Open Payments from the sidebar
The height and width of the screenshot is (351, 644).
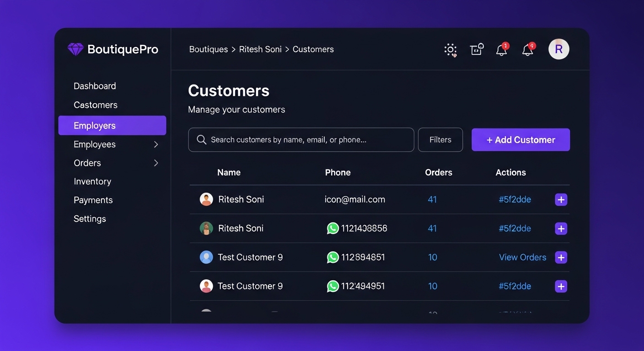click(93, 200)
